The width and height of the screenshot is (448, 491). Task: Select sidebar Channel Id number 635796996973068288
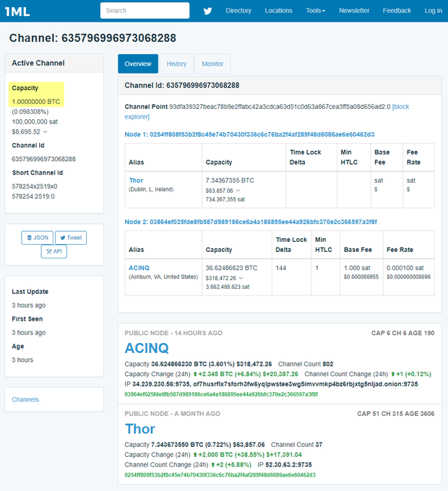pyautogui.click(x=44, y=159)
